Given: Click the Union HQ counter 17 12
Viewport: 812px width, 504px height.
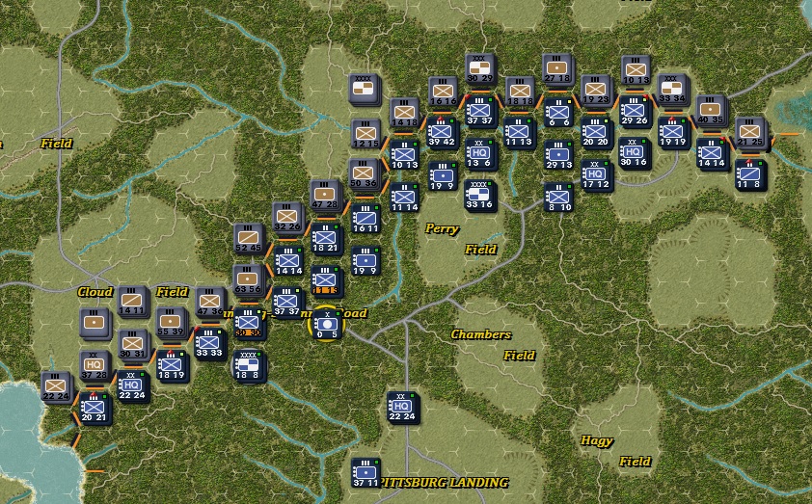Looking at the screenshot, I should [x=596, y=174].
